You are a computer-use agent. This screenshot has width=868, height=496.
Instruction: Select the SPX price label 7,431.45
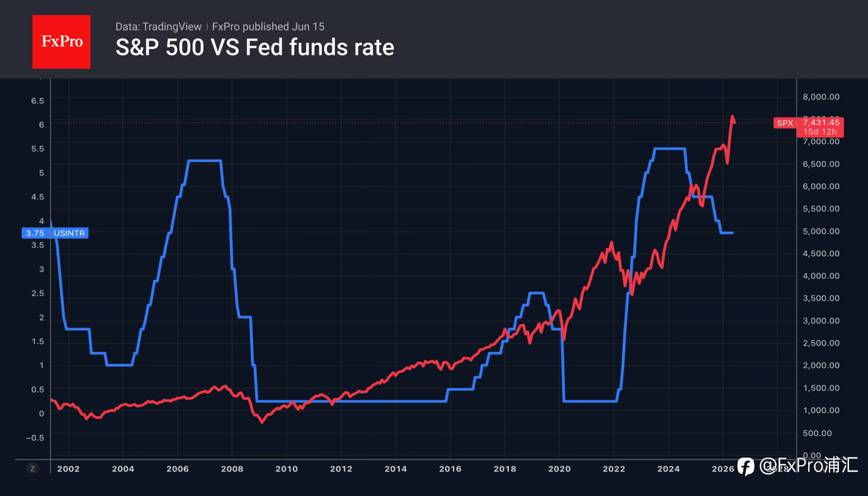[821, 122]
